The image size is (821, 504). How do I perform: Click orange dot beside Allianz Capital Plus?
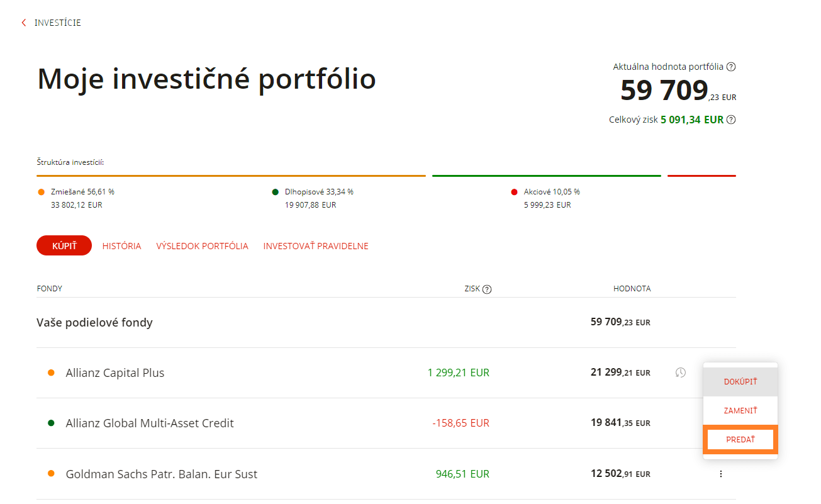coord(51,372)
